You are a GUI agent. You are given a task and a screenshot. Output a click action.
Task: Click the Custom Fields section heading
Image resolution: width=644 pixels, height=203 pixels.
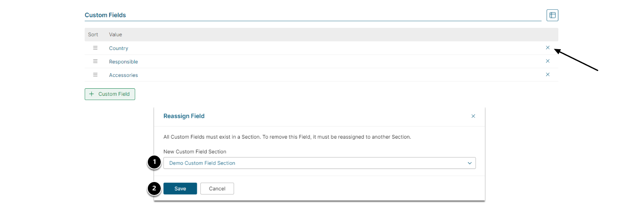(x=105, y=15)
